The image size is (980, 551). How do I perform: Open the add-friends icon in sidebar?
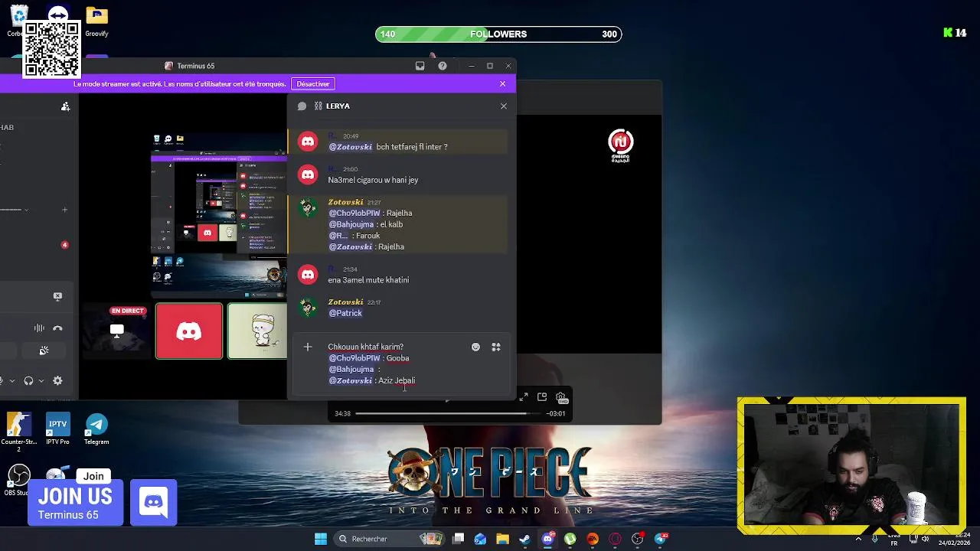click(x=65, y=106)
